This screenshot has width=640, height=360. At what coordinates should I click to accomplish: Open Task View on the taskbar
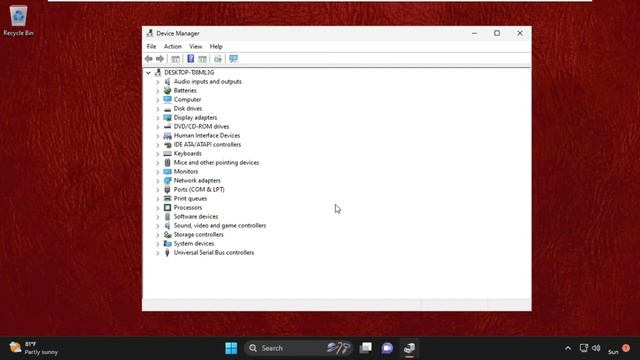(x=366, y=348)
